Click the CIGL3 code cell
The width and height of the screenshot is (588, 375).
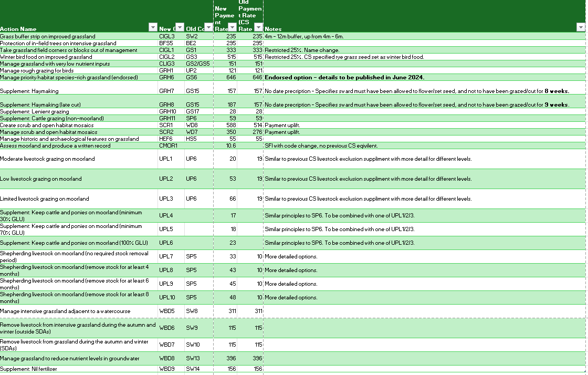click(171, 36)
